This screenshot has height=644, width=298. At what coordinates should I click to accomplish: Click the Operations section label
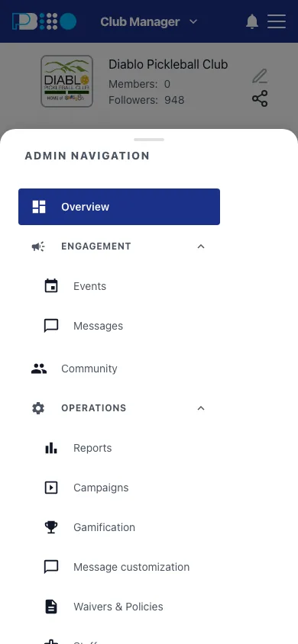[94, 408]
